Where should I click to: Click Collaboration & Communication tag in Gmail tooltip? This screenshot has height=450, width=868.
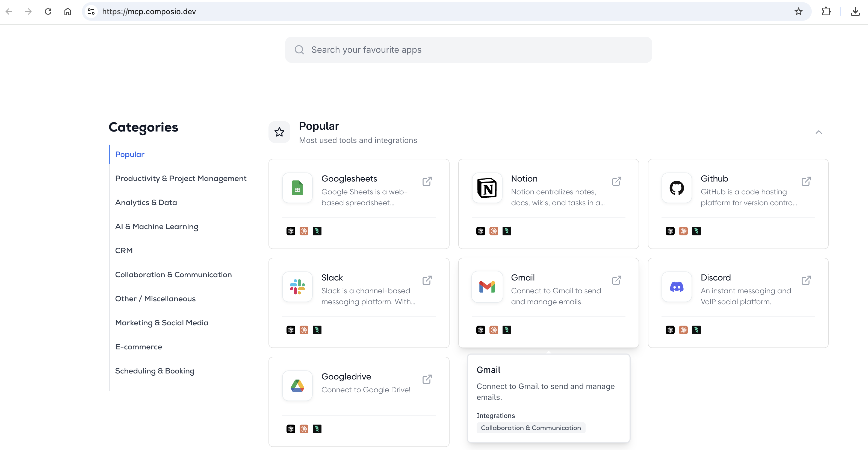531,428
